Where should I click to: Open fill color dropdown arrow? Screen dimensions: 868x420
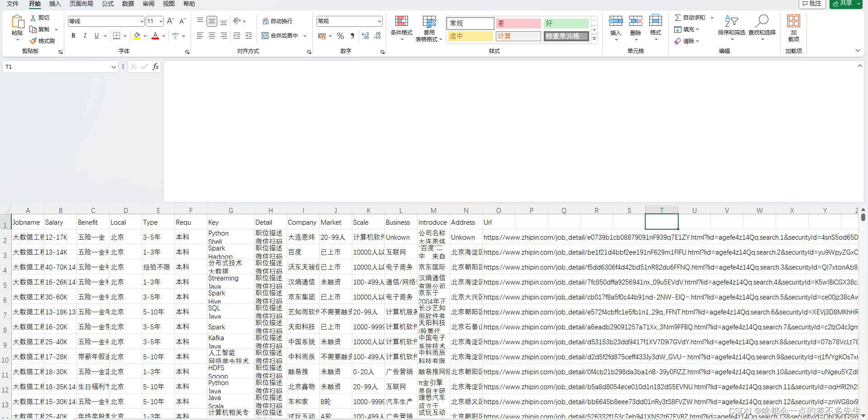pos(145,36)
